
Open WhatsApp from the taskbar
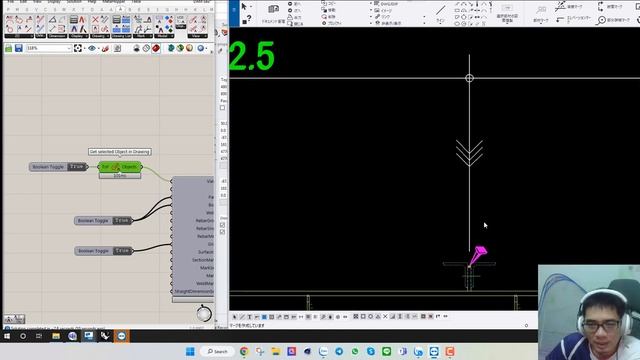point(355,351)
